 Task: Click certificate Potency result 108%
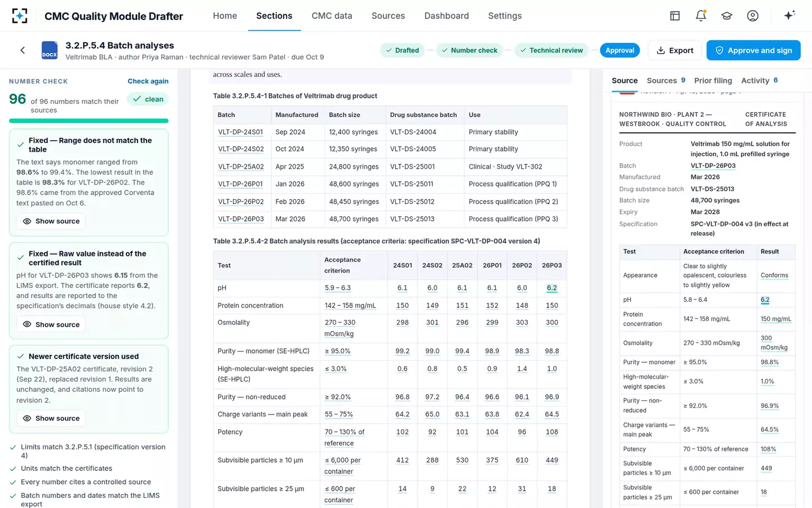pyautogui.click(x=768, y=449)
